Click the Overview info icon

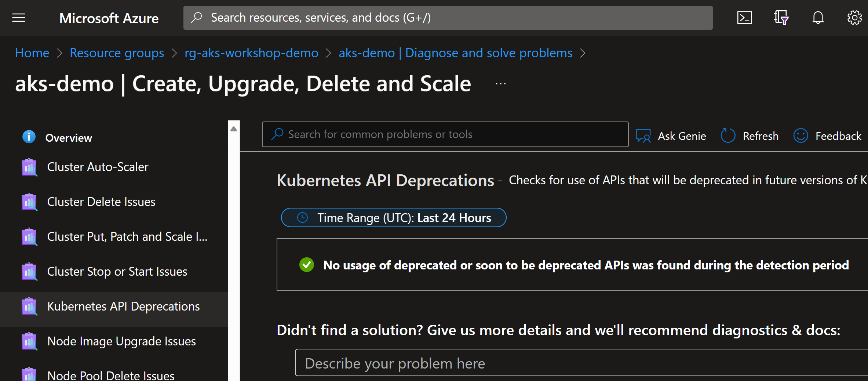coord(29,137)
